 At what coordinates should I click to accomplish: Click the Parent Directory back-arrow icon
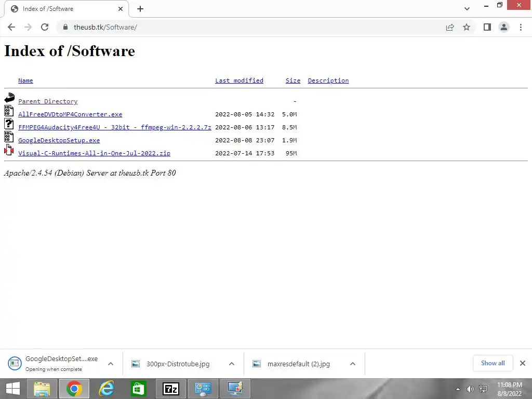[x=9, y=98]
